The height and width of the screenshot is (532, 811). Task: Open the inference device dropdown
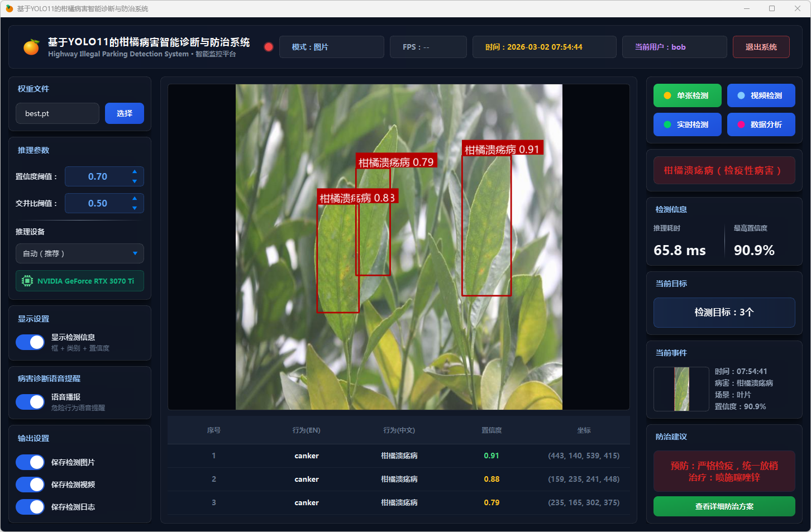click(x=80, y=253)
